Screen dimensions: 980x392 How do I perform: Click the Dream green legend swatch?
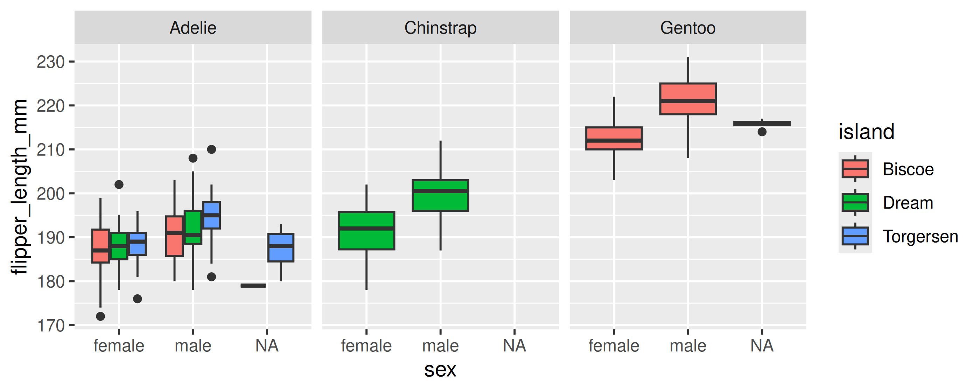point(855,202)
